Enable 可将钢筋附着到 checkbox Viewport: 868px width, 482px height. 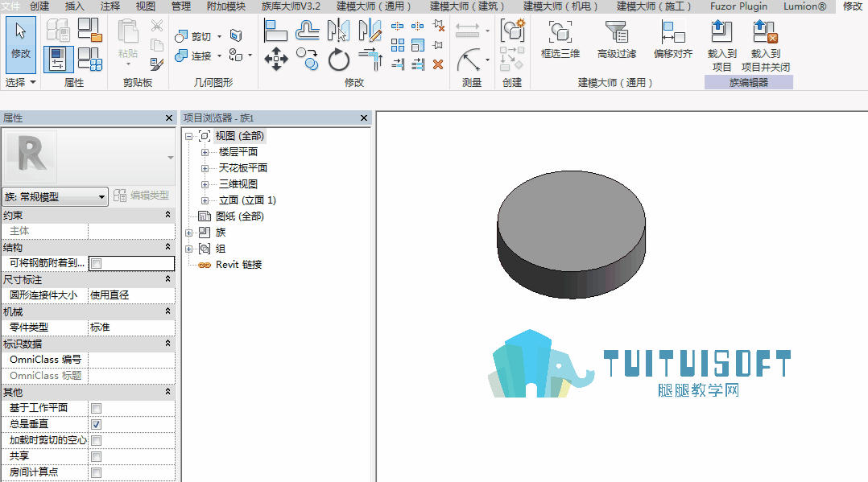pos(97,263)
